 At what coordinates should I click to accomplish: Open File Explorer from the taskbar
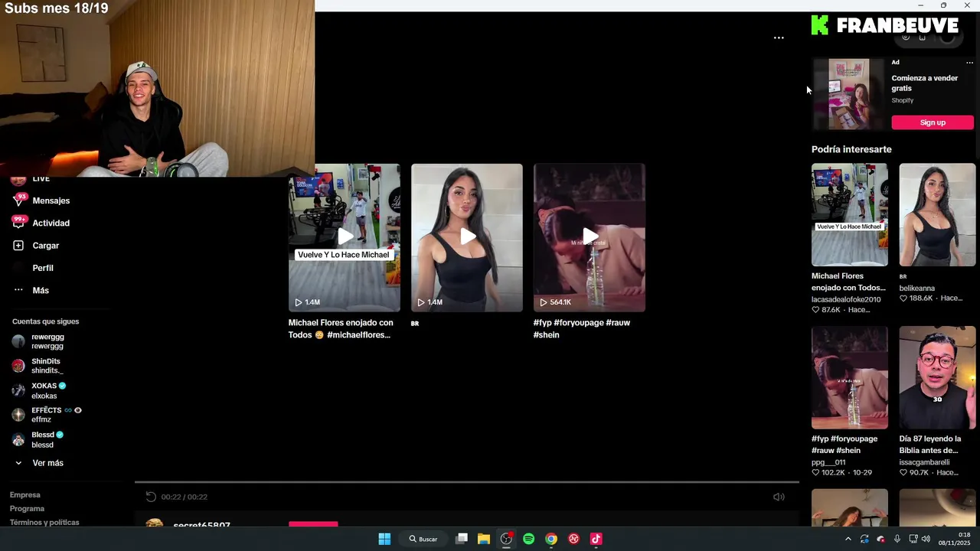[484, 539]
